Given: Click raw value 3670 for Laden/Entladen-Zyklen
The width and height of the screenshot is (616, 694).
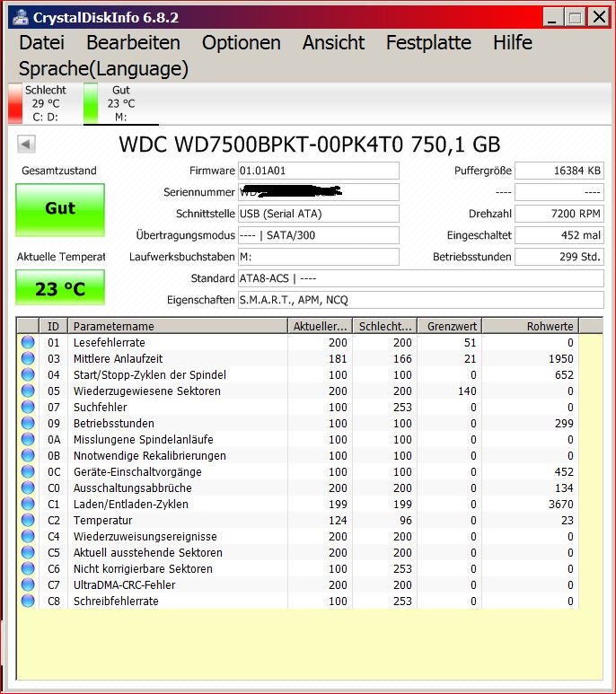Looking at the screenshot, I should [560, 505].
